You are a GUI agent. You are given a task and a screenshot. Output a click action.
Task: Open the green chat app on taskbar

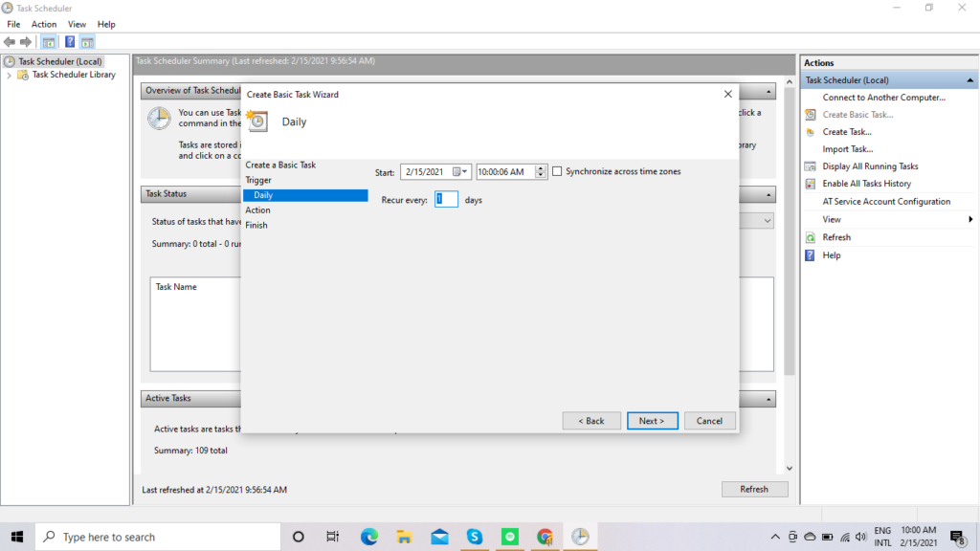510,537
